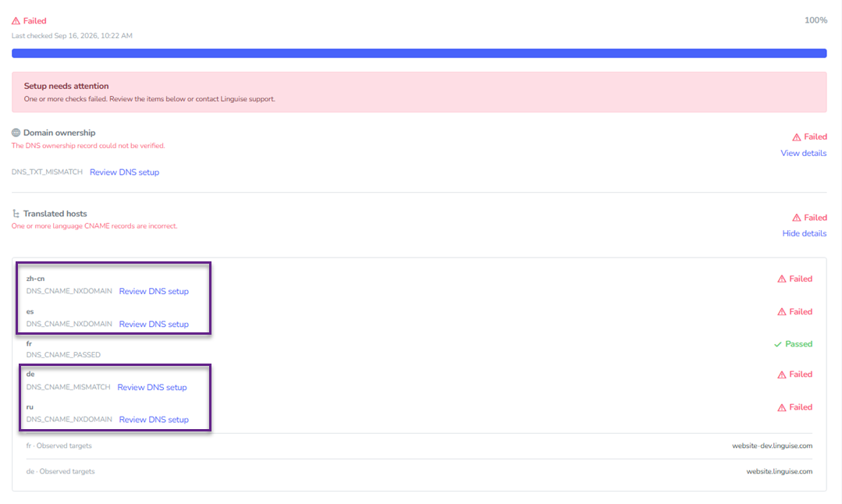Collapse Translated hosts with Hide details
Screen dimensions: 842x504
click(x=805, y=233)
